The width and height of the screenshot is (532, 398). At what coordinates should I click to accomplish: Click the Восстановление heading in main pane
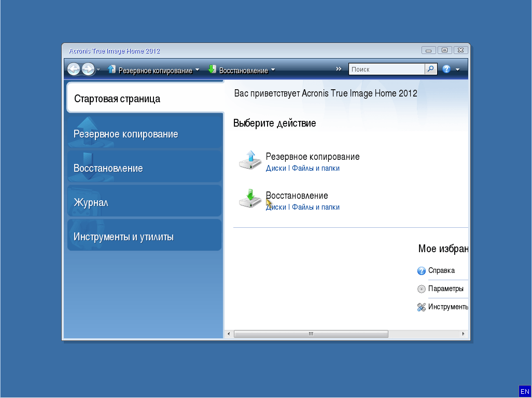coord(297,196)
